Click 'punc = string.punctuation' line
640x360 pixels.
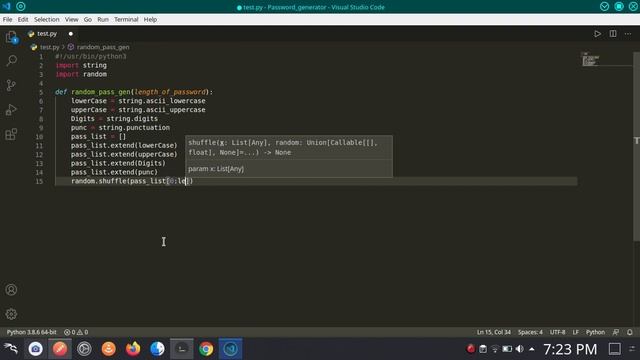(x=120, y=128)
